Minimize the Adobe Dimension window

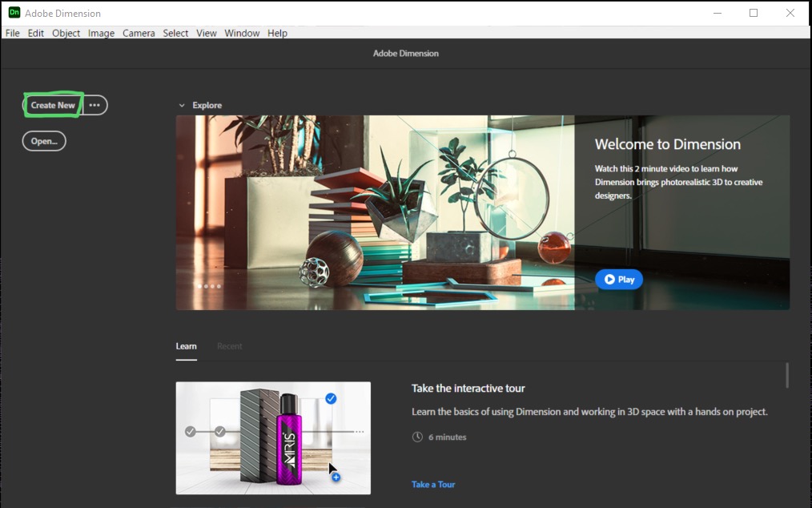[x=718, y=13]
